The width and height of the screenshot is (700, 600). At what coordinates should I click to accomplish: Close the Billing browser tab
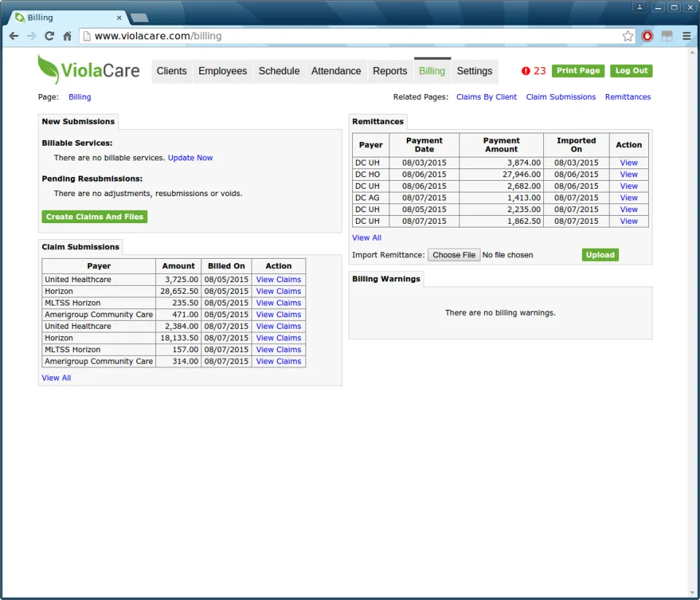[119, 17]
